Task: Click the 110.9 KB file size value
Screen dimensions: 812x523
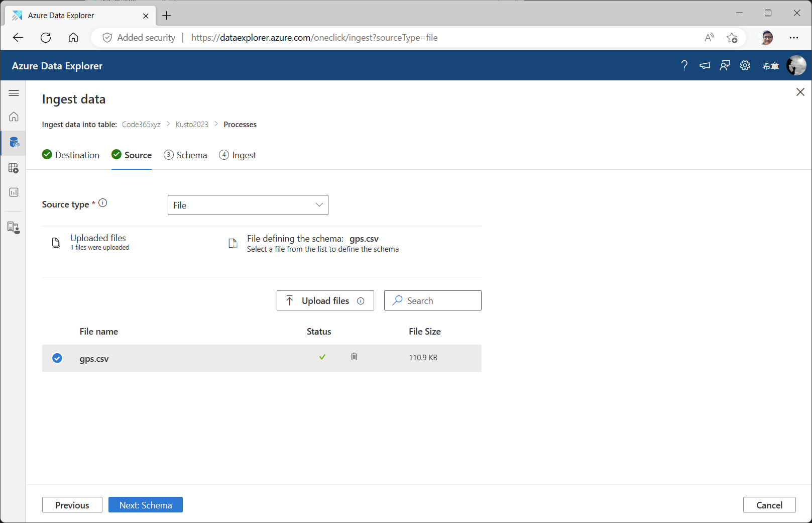Action: 423,358
